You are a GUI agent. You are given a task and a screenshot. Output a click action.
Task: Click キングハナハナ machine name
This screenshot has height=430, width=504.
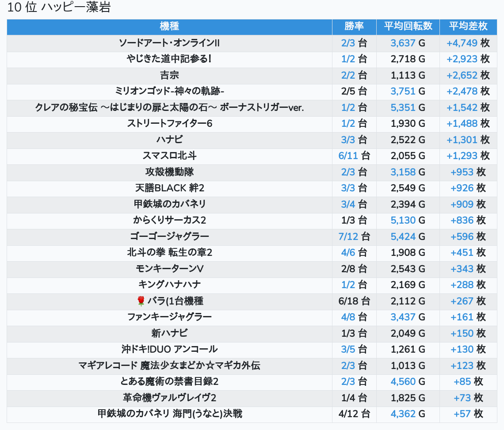[x=169, y=285]
